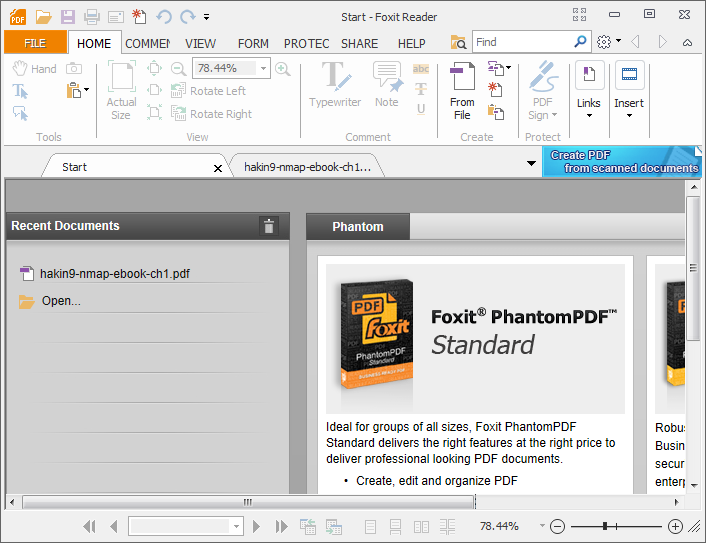
Task: Collapse the ribbon with the up chevron
Action: tap(687, 43)
